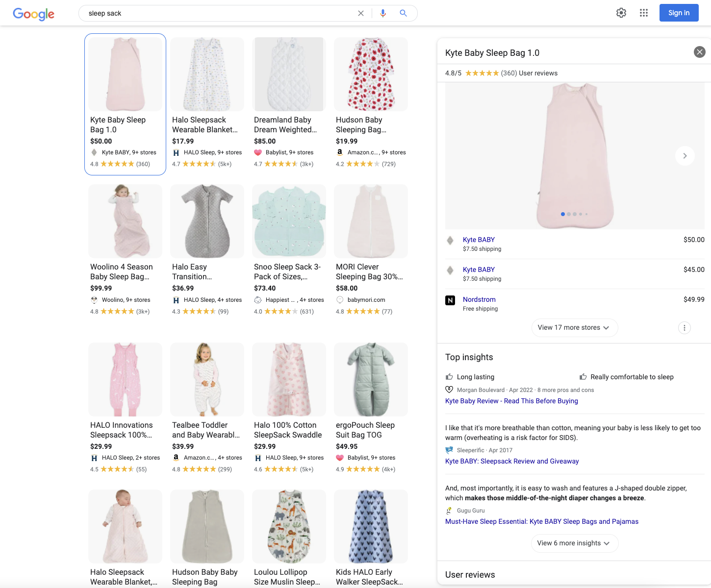Click the Babylist heart icon under Dreamland Baby

(x=258, y=152)
